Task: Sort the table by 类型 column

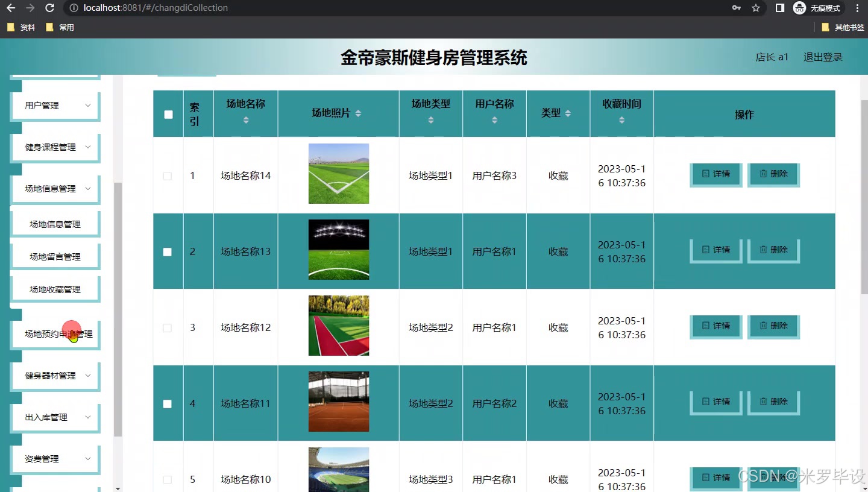Action: tap(568, 113)
